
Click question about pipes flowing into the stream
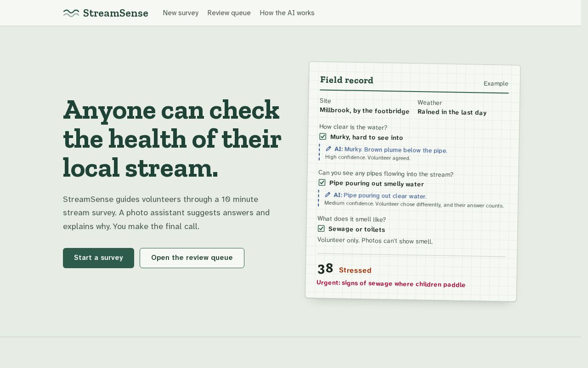(x=386, y=174)
